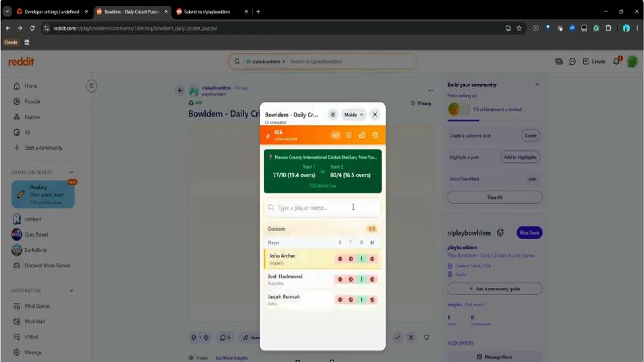Toggle the theme sun icon in simulator header
This screenshot has height=362, width=644.
tap(333, 115)
